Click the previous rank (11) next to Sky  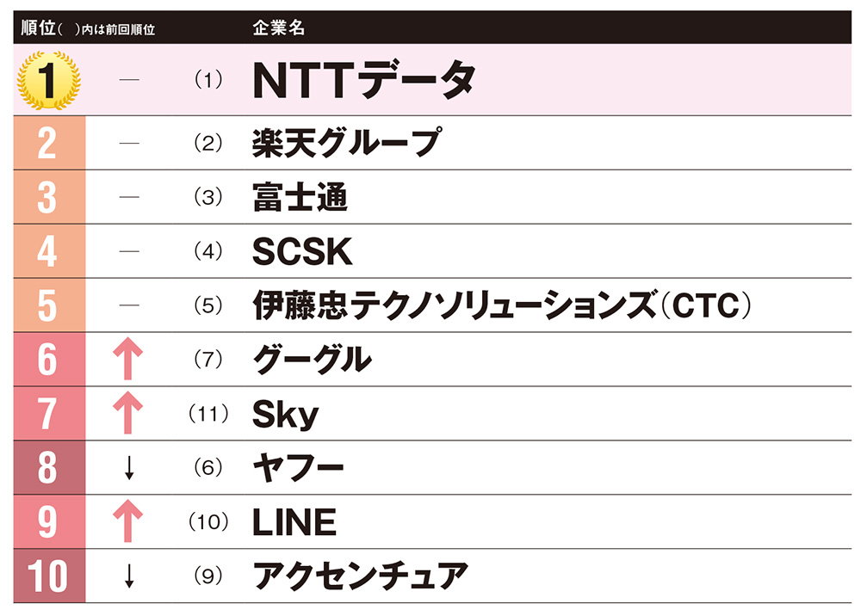[208, 413]
